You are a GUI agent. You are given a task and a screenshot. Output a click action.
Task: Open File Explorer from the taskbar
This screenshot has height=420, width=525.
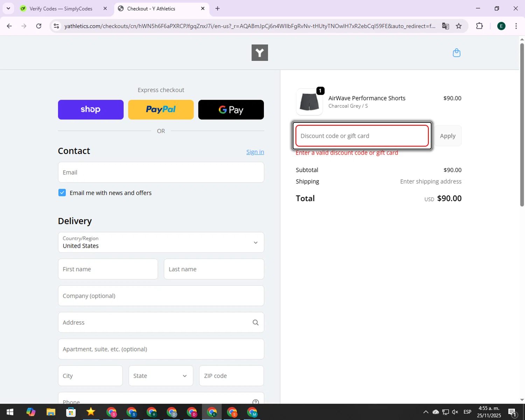pos(51,412)
